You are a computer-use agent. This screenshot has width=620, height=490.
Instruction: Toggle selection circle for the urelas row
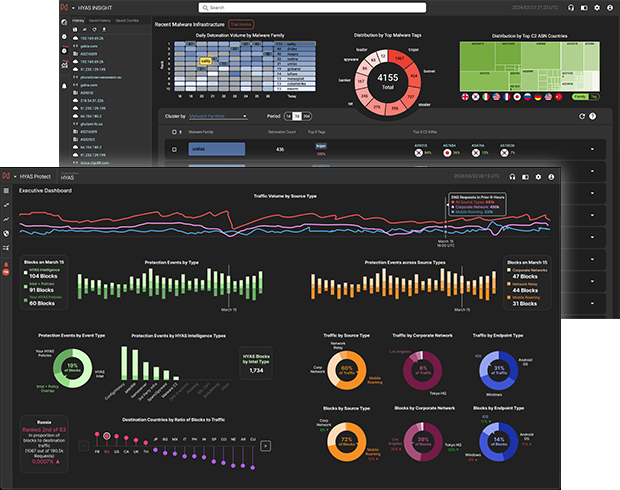pos(174,149)
